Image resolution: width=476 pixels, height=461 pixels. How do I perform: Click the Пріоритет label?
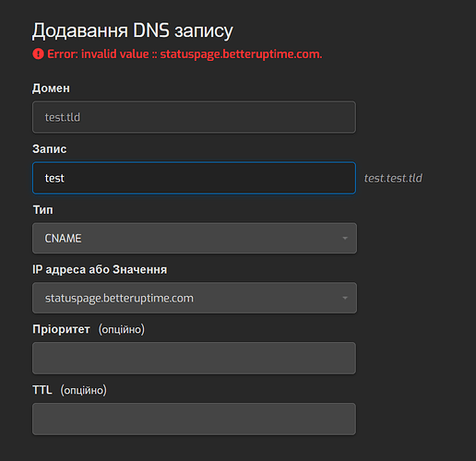coord(61,329)
